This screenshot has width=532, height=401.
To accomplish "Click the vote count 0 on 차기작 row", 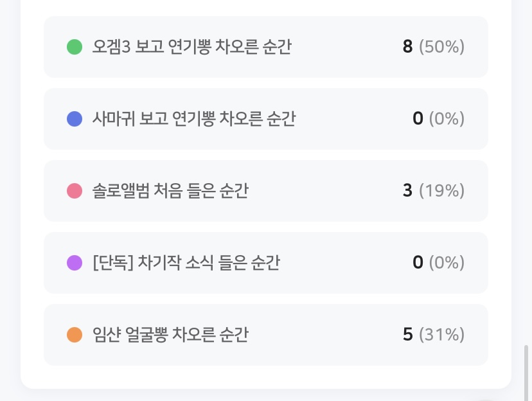I will point(418,263).
